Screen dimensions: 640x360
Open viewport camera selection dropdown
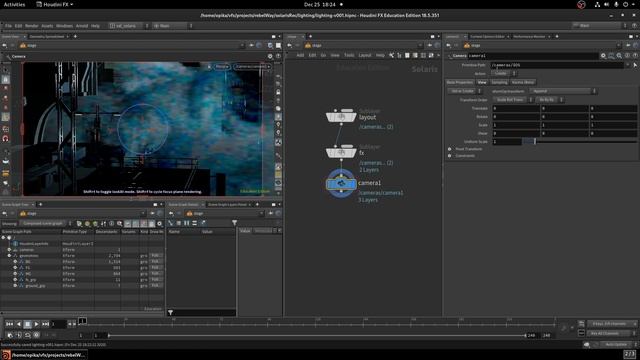pyautogui.click(x=252, y=67)
